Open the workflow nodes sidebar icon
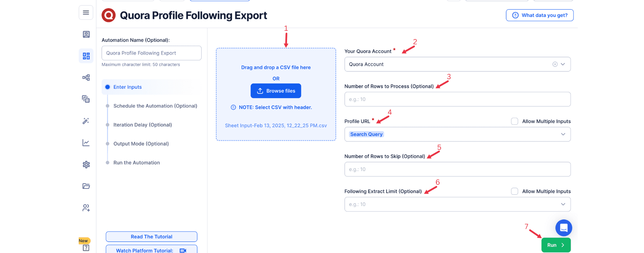The image size is (644, 253). [x=86, y=77]
